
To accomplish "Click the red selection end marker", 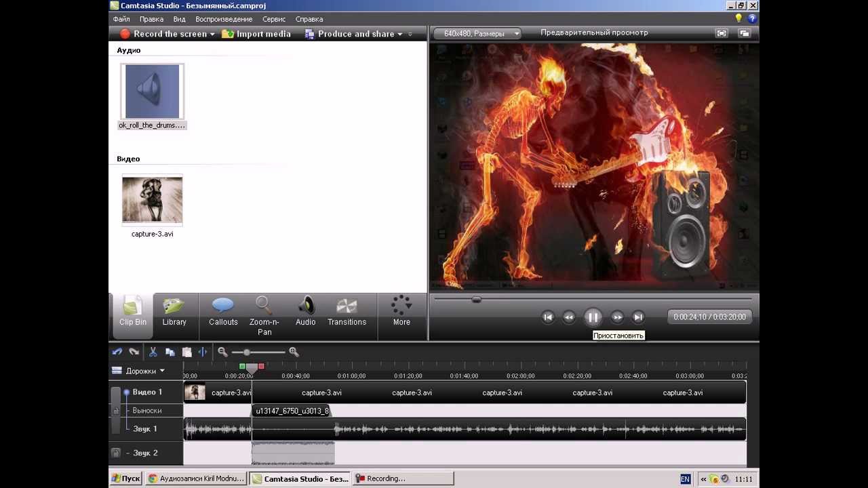I will [x=261, y=366].
